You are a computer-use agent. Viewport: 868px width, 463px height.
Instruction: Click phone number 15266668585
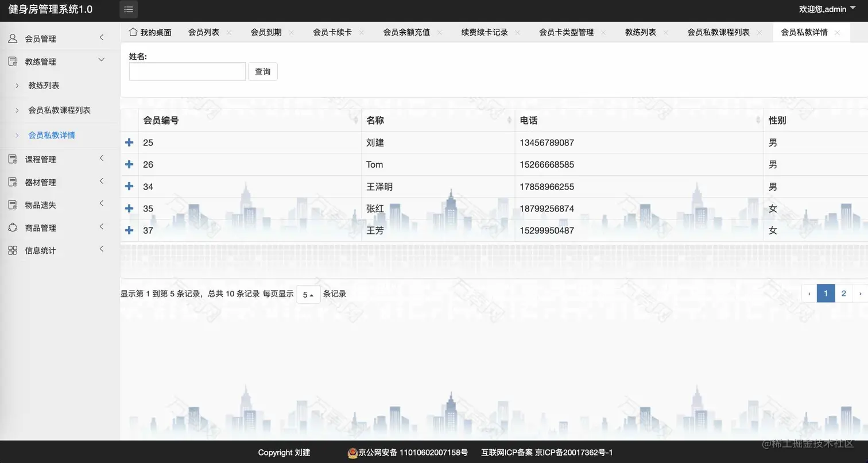[547, 165]
